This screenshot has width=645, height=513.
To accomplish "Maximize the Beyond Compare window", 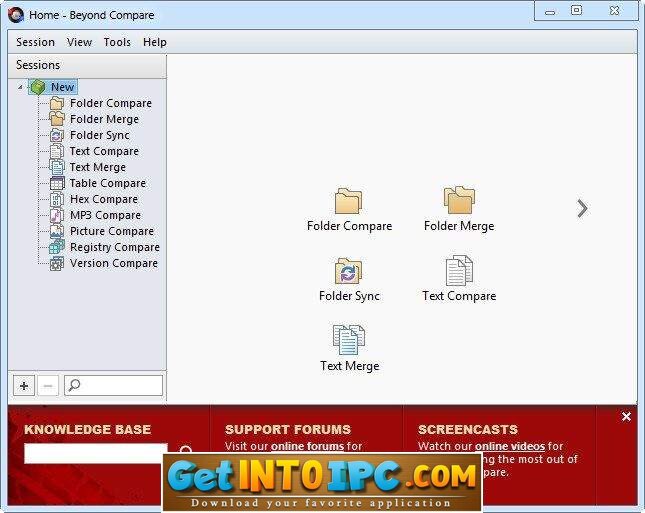I will pyautogui.click(x=576, y=10).
